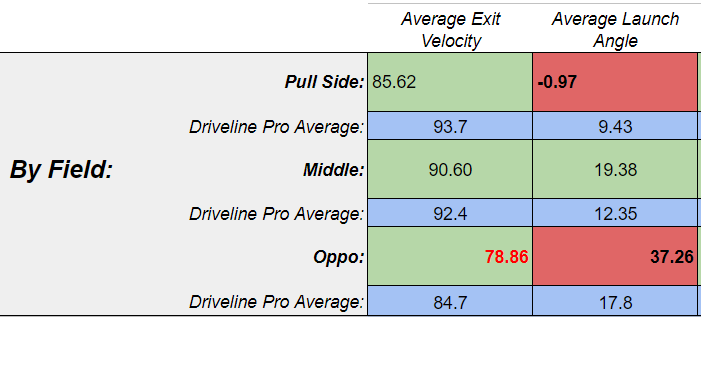This screenshot has width=701, height=372.
Task: Click the Average Exit Velocity column header
Action: (450, 30)
